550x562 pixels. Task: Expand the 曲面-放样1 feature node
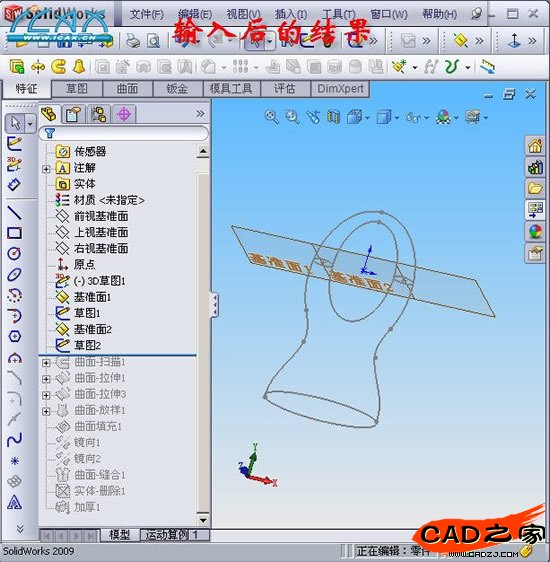point(46,411)
